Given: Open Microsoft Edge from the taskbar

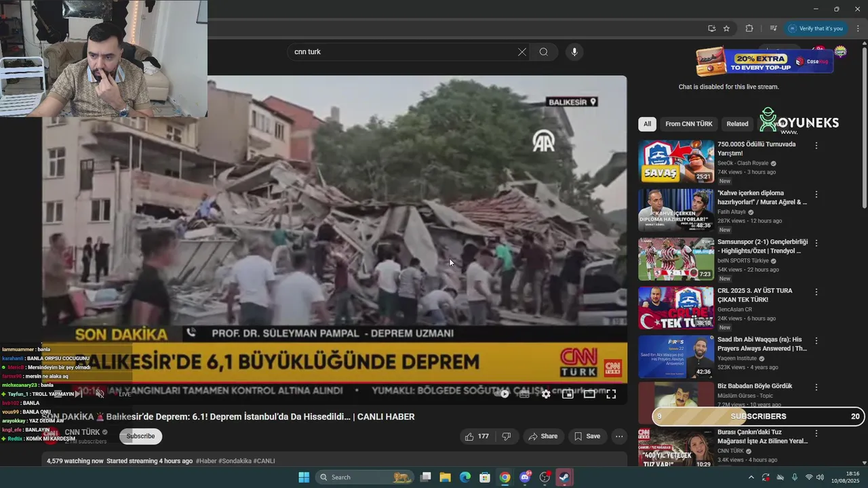Looking at the screenshot, I should 465,477.
